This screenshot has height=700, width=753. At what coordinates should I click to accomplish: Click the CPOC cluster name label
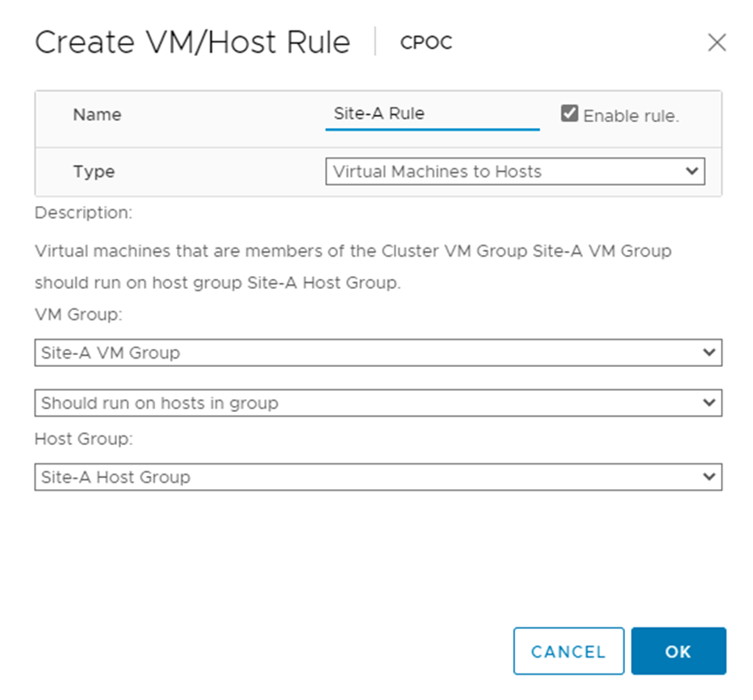coord(426,42)
